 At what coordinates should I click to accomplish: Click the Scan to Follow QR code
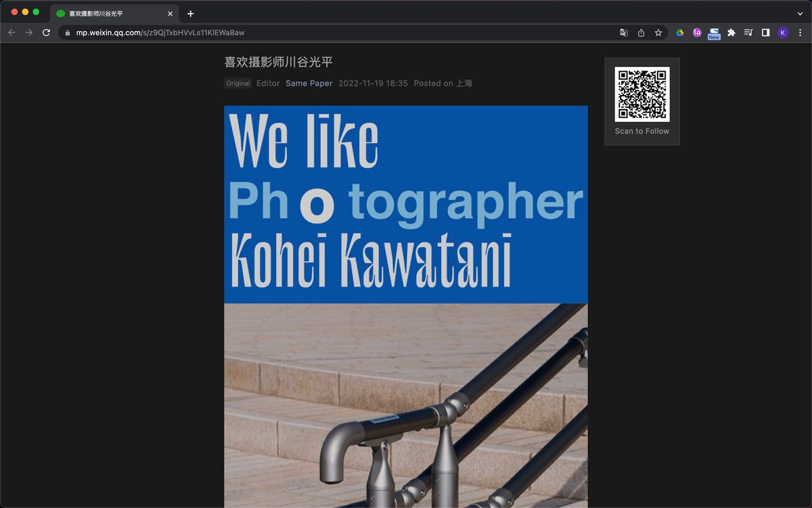coord(641,94)
